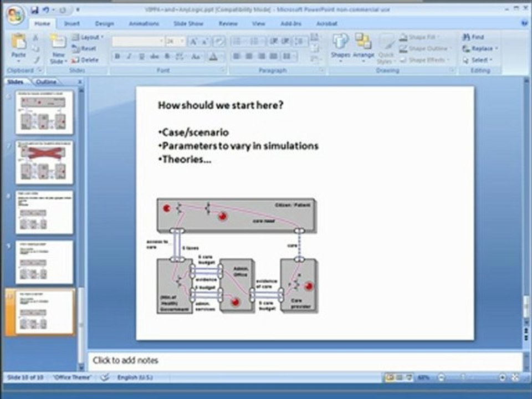Viewport: 532px width, 399px height.
Task: Click English (U.S.) language indicator
Action: click(x=135, y=377)
